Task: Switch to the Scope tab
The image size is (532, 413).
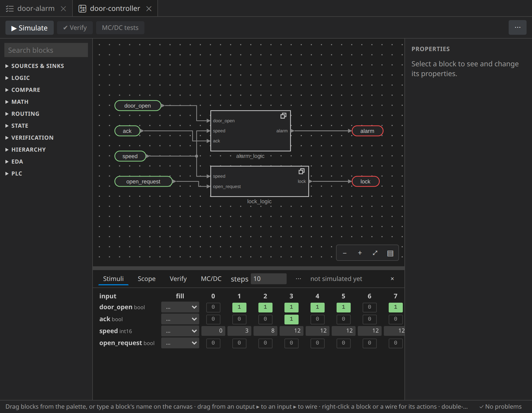Action: coord(147,279)
